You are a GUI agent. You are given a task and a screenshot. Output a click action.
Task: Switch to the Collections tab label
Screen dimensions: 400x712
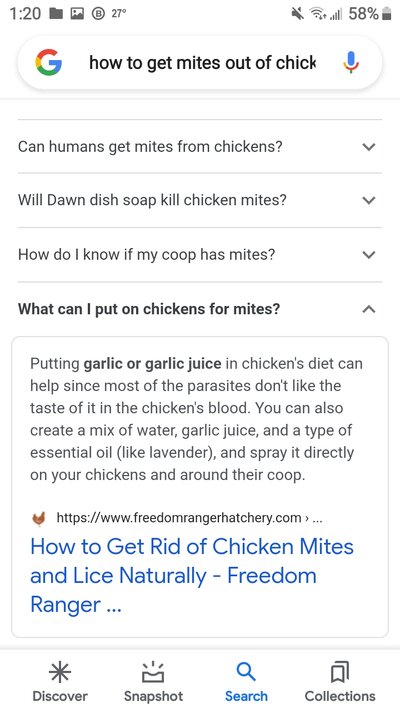[x=340, y=696]
